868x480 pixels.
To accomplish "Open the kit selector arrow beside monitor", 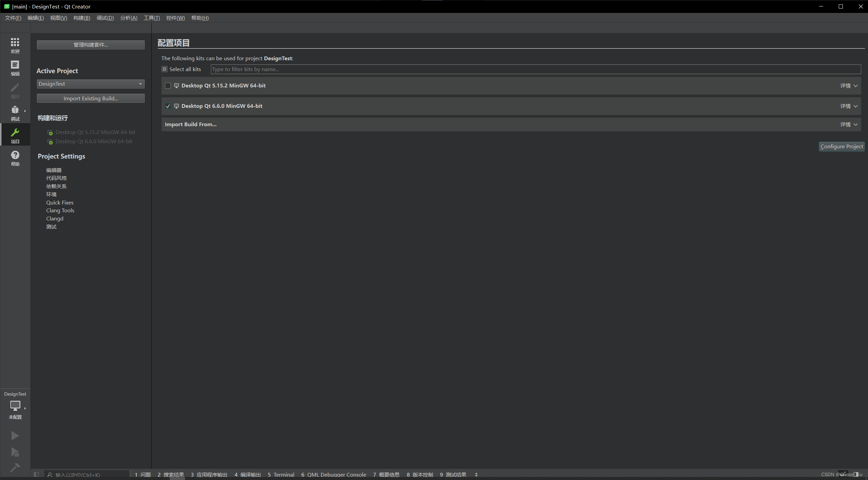I will tap(25, 408).
